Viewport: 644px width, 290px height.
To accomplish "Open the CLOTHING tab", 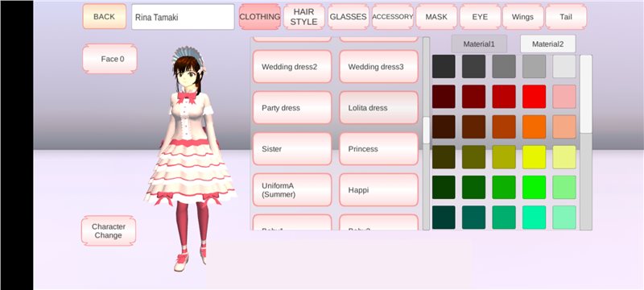I will (x=260, y=17).
